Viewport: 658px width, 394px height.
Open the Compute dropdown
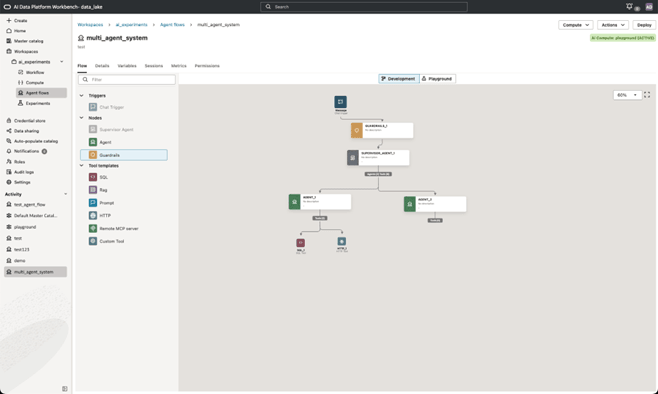tap(575, 25)
